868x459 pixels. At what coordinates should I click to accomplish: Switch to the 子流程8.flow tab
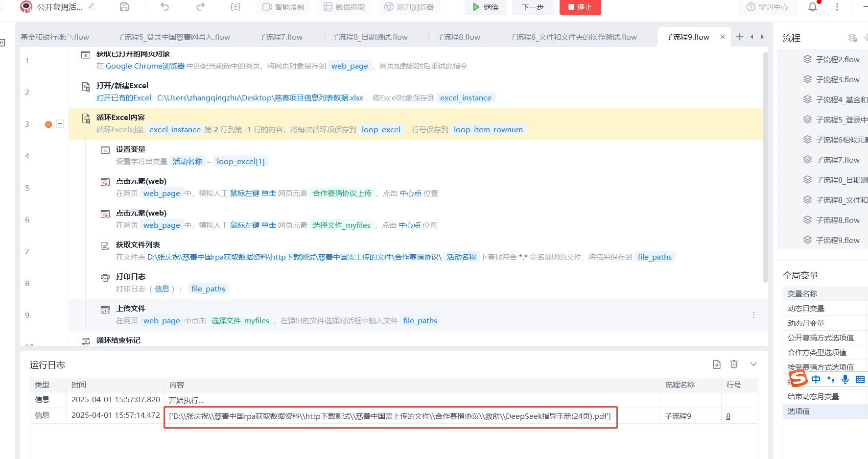[458, 37]
